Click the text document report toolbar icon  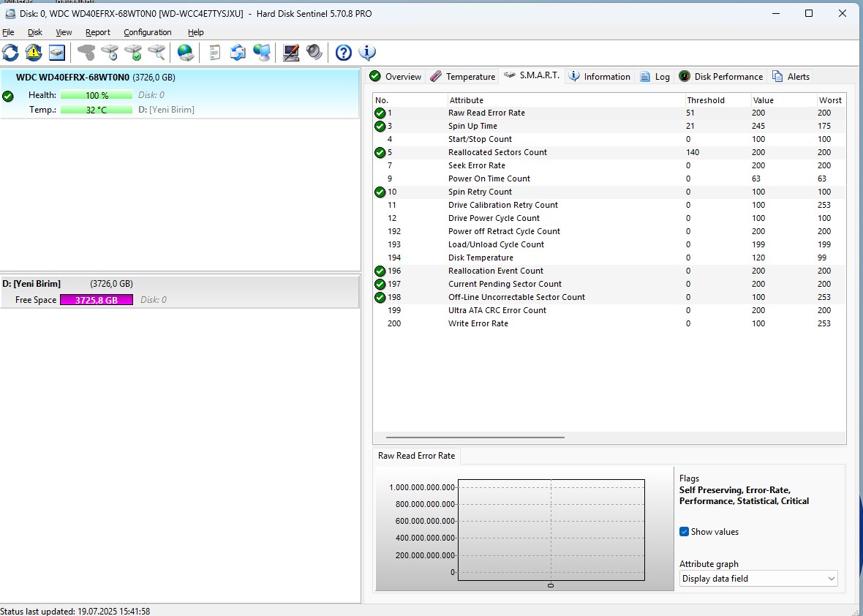[x=214, y=53]
